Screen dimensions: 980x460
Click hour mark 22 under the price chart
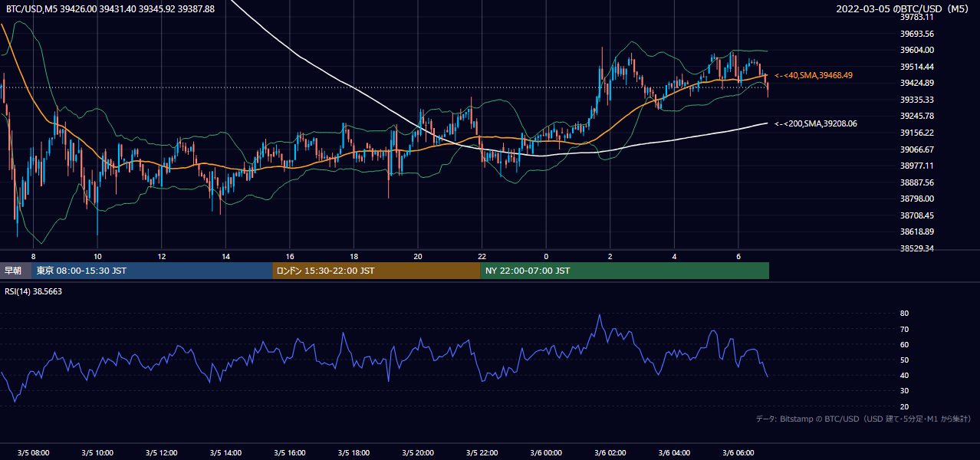click(x=482, y=256)
